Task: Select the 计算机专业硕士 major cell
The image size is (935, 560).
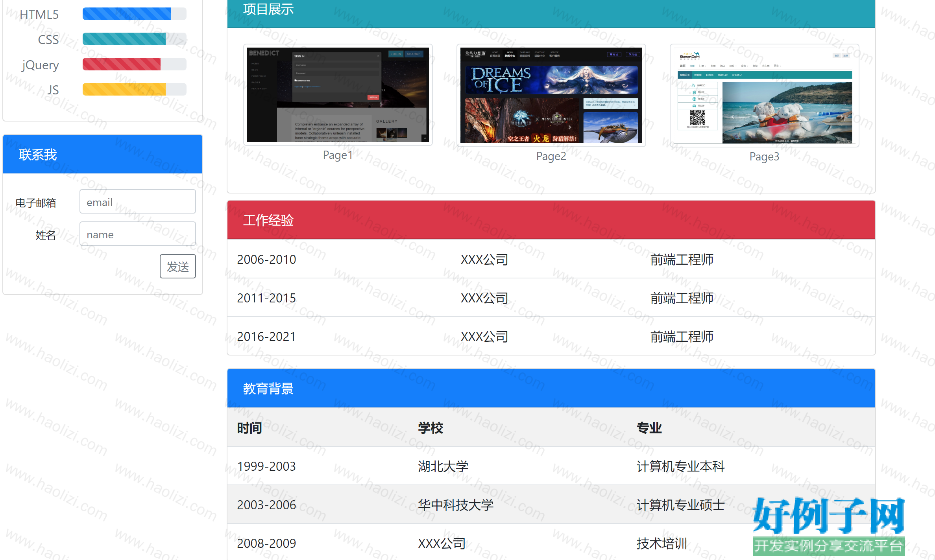Action: 681,505
